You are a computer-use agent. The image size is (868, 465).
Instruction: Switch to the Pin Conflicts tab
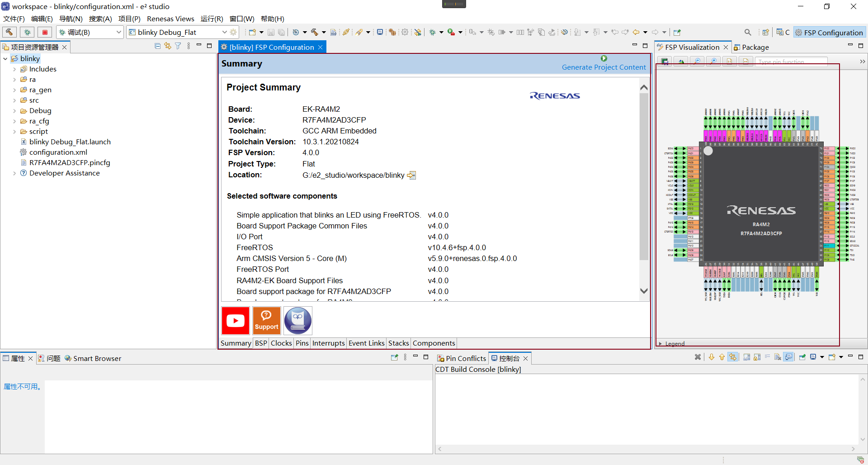point(462,358)
